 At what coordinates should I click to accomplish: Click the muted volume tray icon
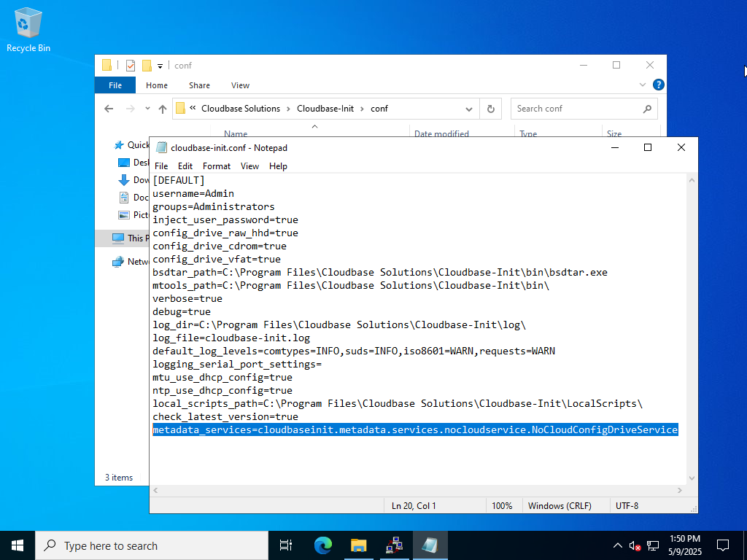[635, 545]
